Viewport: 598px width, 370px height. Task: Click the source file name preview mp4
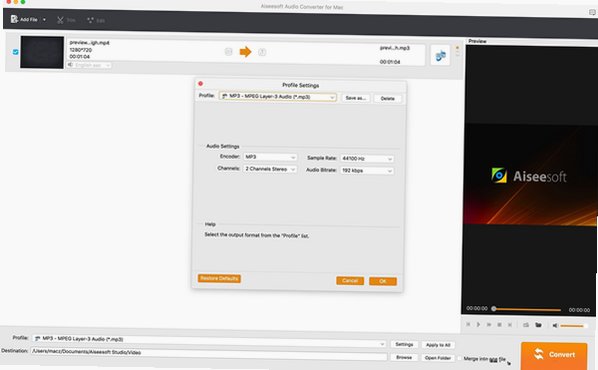[x=89, y=42]
